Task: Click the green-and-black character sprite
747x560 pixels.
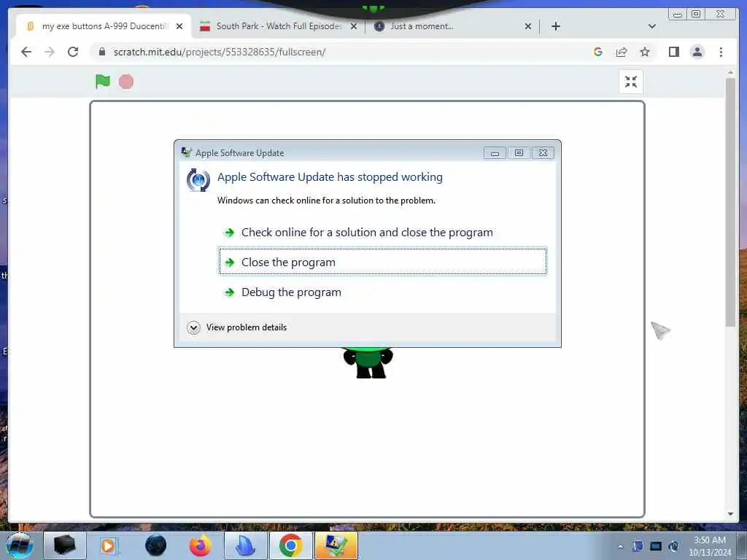Action: coord(368,363)
